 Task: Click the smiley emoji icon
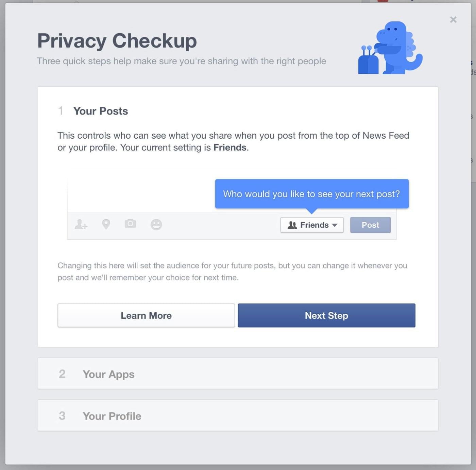(x=156, y=225)
